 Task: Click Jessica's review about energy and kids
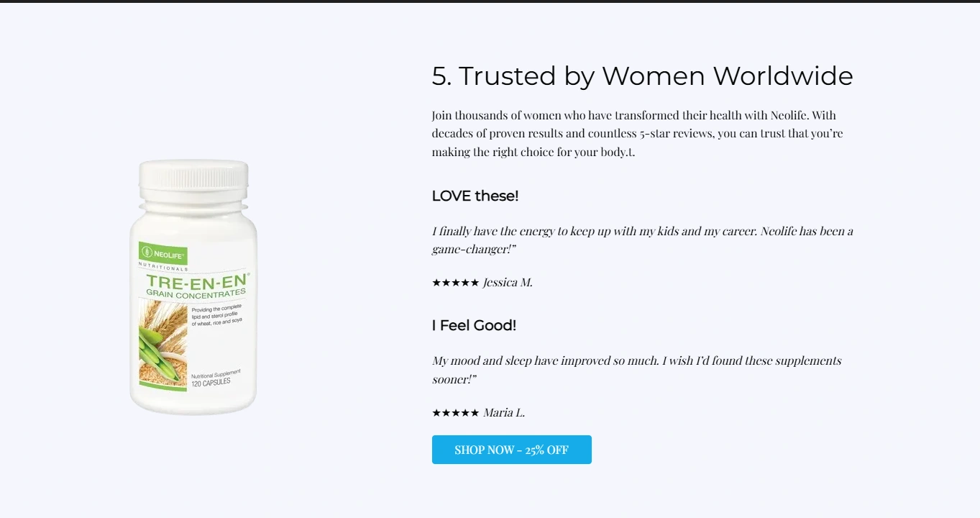click(642, 240)
